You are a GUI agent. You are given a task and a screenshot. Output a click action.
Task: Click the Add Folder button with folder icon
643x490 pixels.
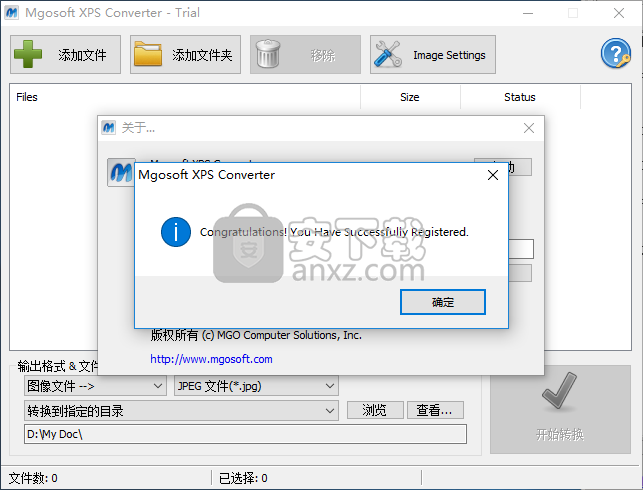(x=185, y=55)
